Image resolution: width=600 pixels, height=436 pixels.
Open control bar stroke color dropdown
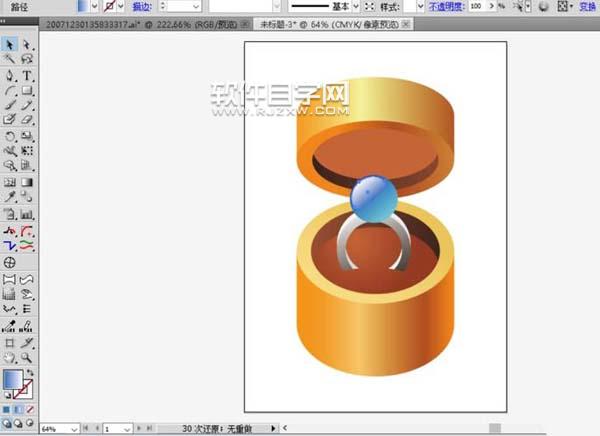121,6
